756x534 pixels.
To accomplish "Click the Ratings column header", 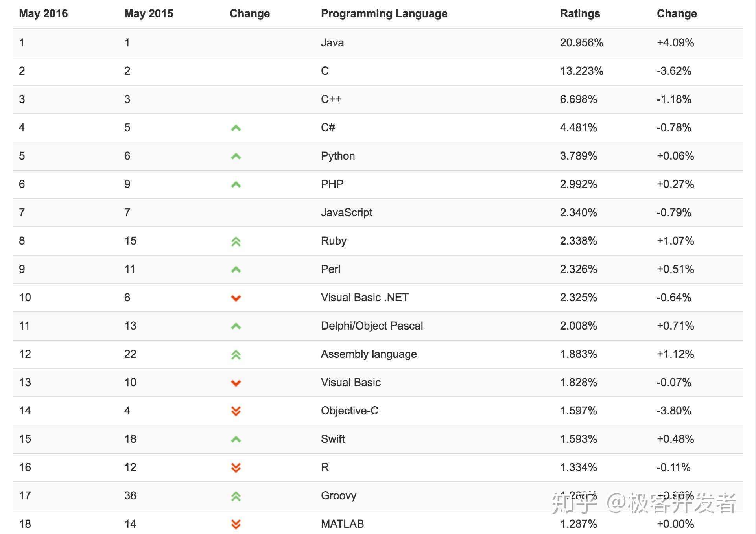I will point(580,14).
